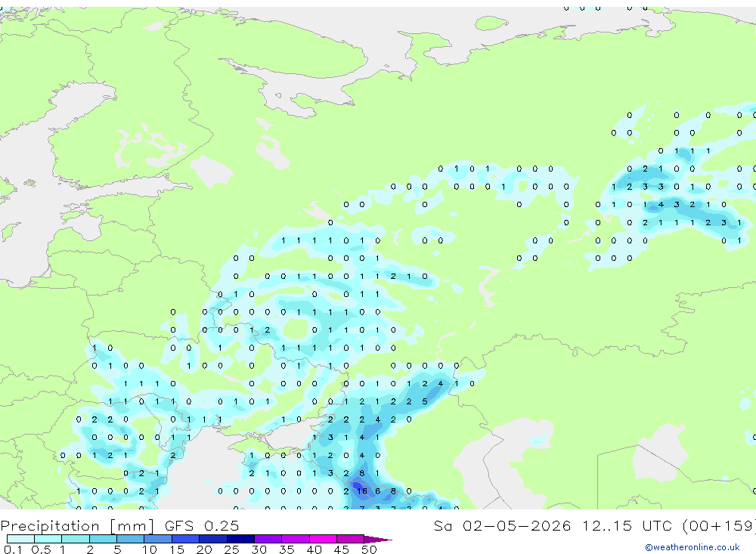Select the 0.5–1 mm legend swatch
756x554 pixels.
click(x=48, y=539)
